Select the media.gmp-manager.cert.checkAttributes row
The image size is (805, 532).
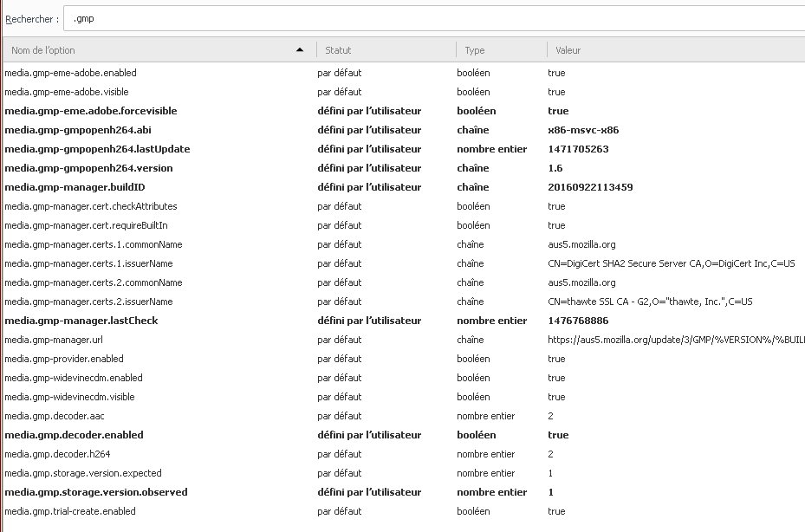click(x=91, y=206)
